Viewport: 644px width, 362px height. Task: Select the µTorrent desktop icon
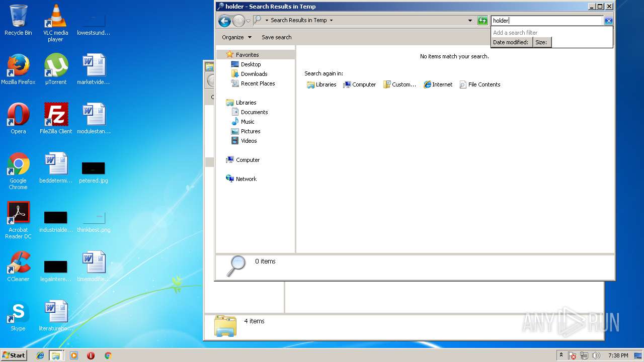click(x=55, y=69)
